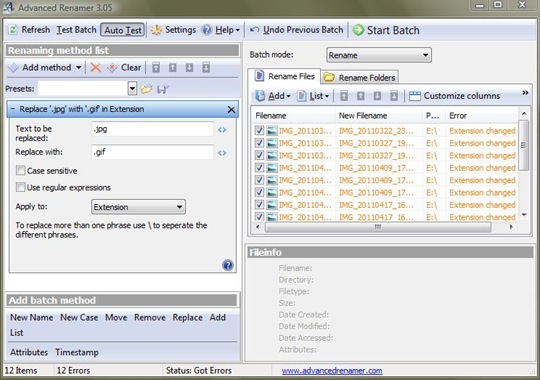Click image icon of IMG_20110322_23 row
540x380 pixels.
click(272, 131)
